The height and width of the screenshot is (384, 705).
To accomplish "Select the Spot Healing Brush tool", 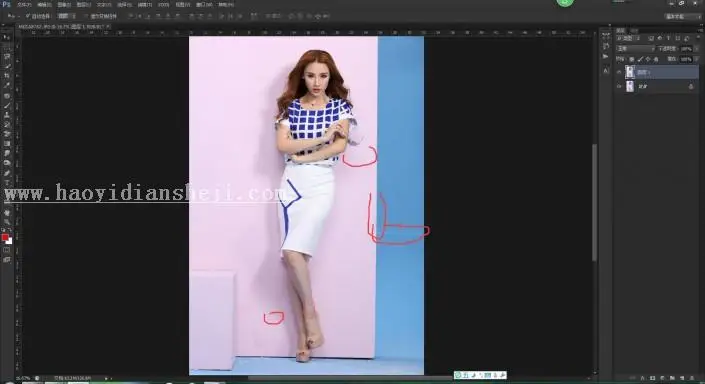I will pos(7,96).
